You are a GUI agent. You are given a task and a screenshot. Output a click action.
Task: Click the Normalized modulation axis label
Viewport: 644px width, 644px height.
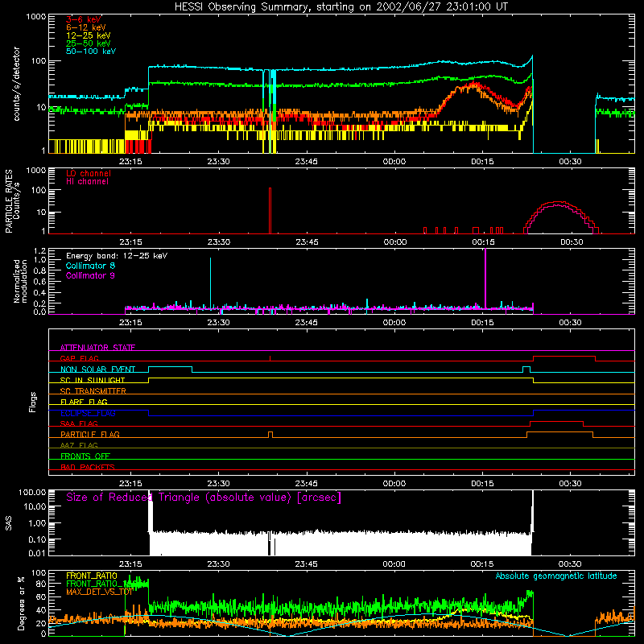coord(21,281)
